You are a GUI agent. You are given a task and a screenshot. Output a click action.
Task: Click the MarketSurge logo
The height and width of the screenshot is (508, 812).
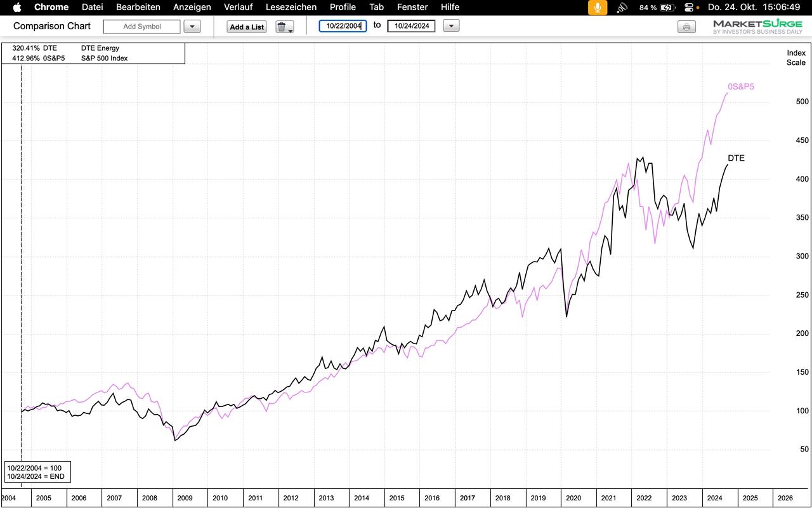pos(757,27)
